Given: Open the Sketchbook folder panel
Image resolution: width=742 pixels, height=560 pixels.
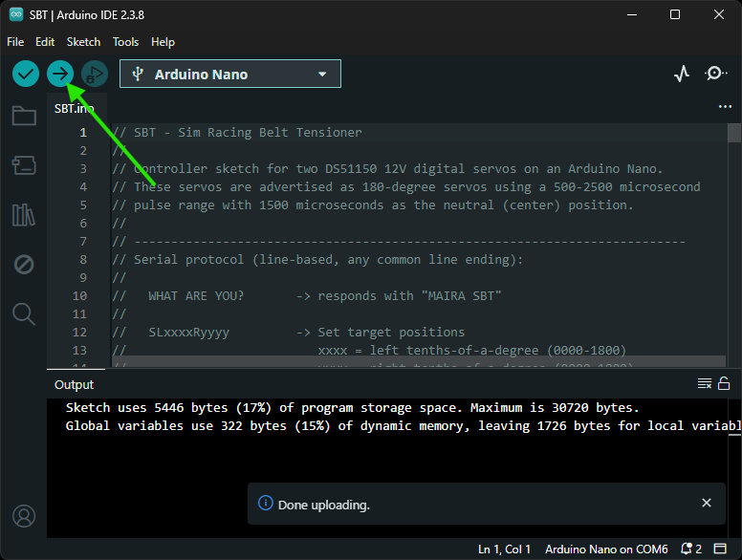Looking at the screenshot, I should point(24,117).
